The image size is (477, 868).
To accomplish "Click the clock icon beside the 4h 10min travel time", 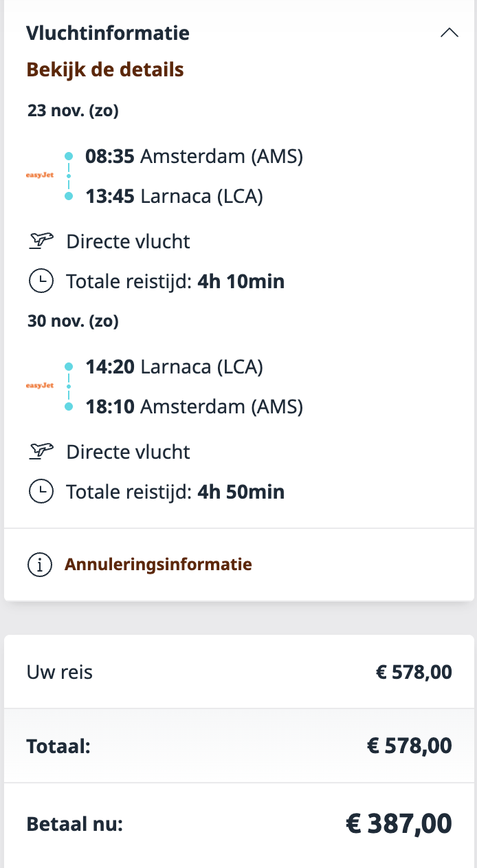I will point(41,281).
